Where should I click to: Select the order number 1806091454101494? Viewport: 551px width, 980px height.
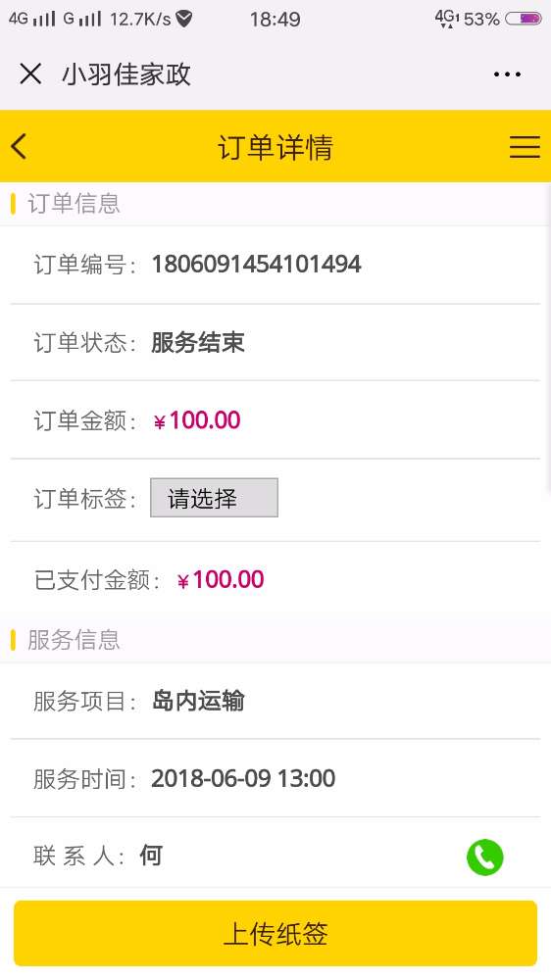click(x=257, y=264)
